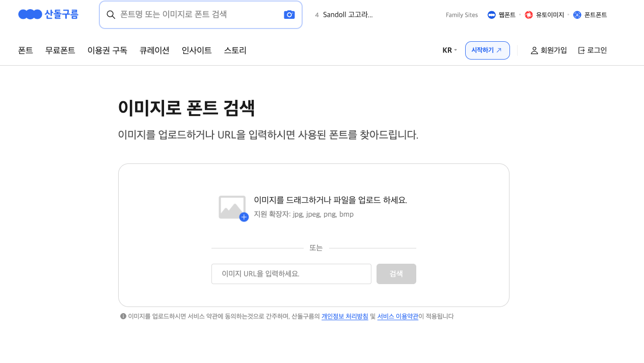Click the trending Sandoll 고고라 search term
The height and width of the screenshot is (363, 644).
click(348, 15)
